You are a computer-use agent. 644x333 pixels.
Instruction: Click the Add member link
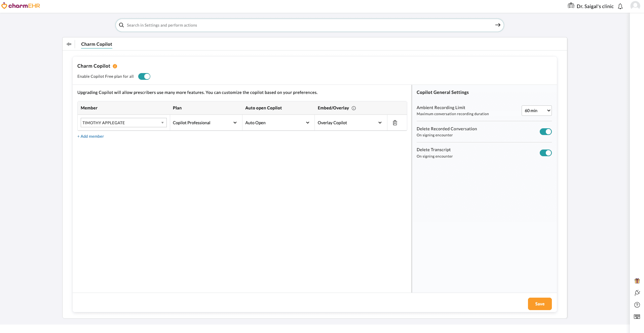[x=90, y=136]
